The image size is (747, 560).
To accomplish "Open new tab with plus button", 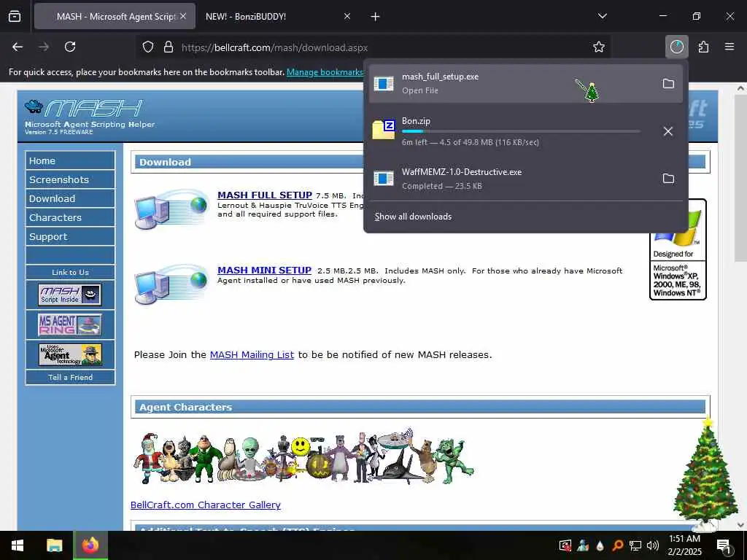I will pos(376,17).
